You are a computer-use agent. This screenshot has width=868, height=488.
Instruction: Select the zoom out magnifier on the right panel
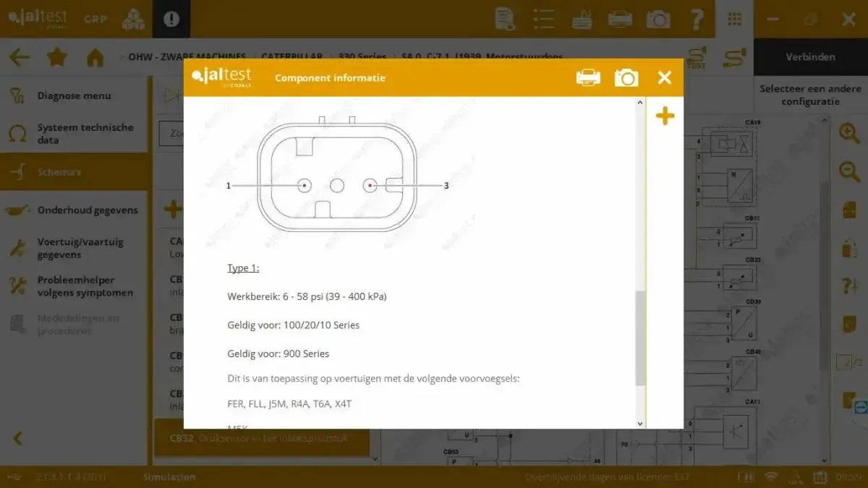(848, 171)
